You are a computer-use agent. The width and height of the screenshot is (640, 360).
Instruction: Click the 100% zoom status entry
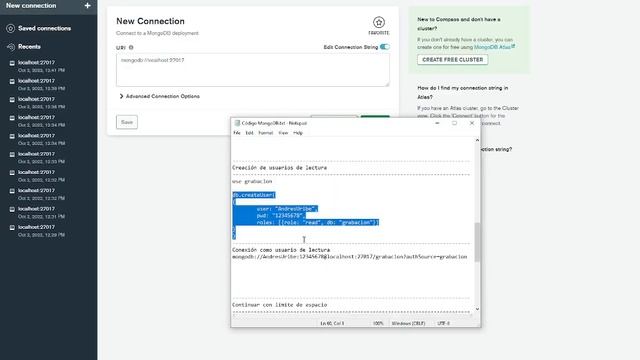378,323
